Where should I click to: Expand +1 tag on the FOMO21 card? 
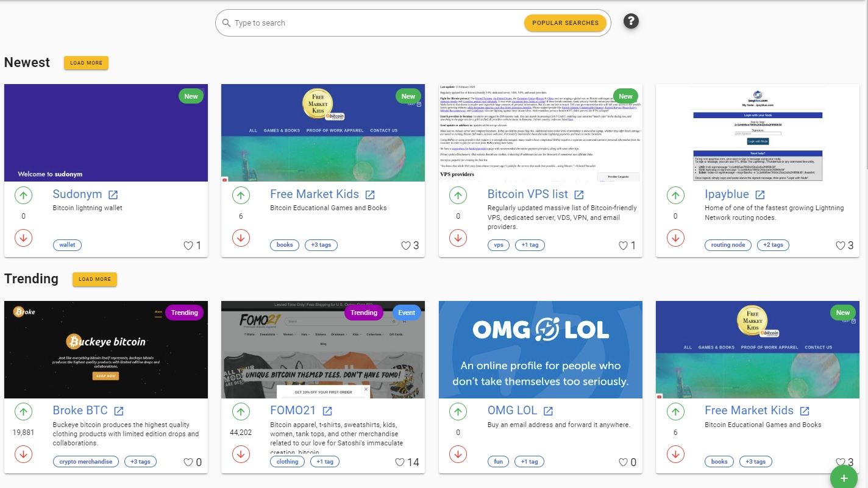(325, 462)
